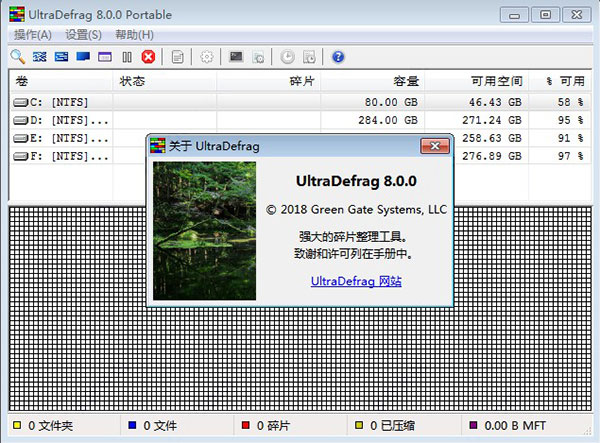Click purple swatch beside 0.00 B MFT
This screenshot has height=443, width=600.
click(473, 425)
